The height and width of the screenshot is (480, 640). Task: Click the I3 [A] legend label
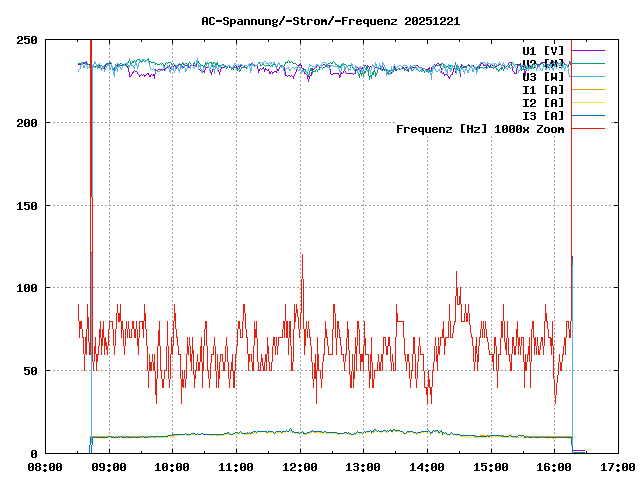coord(543,115)
